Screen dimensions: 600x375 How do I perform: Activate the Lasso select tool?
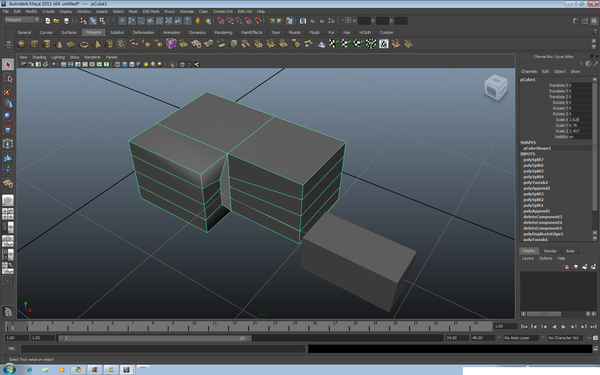pyautogui.click(x=8, y=78)
